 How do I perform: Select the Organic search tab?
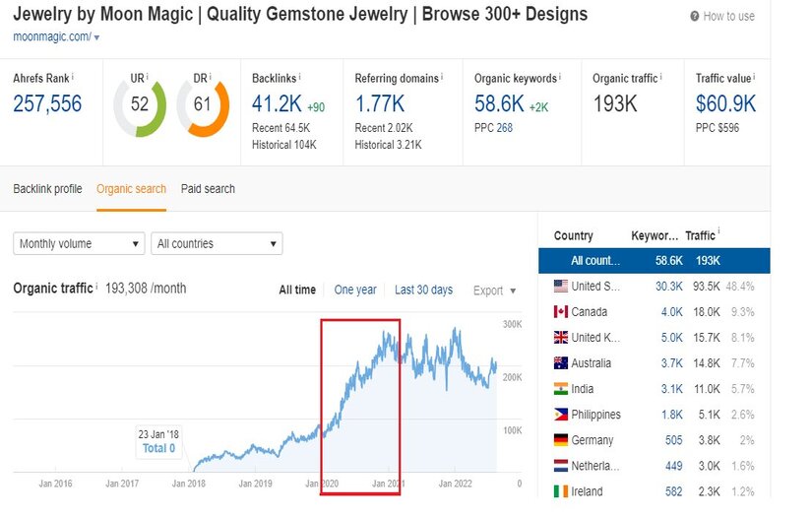131,189
